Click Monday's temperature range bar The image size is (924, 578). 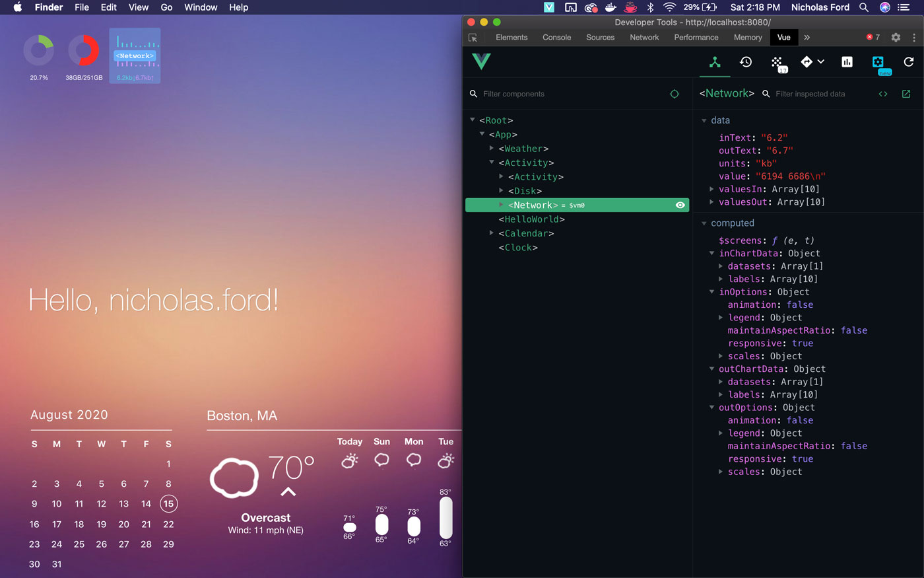tap(414, 526)
